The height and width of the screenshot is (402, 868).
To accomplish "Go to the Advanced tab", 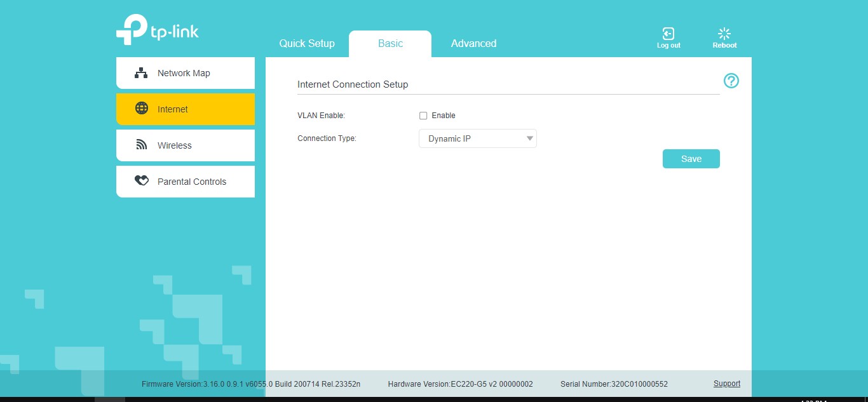I will 473,44.
